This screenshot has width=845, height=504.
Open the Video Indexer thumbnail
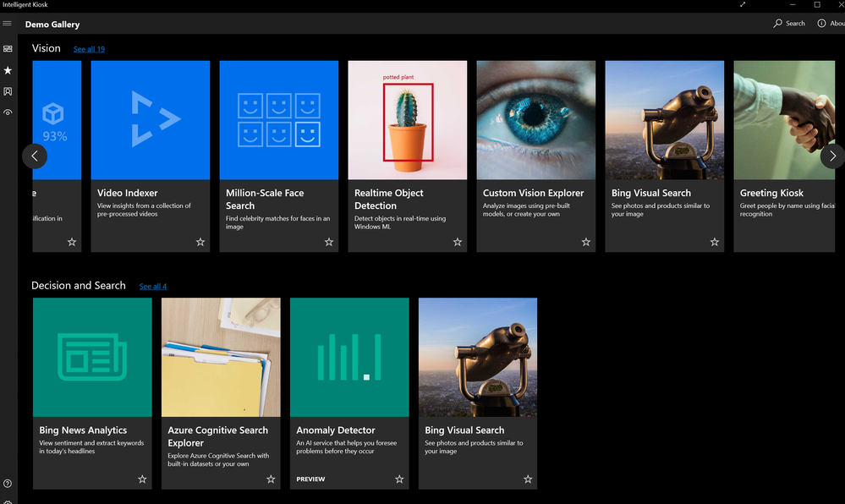[151, 120]
